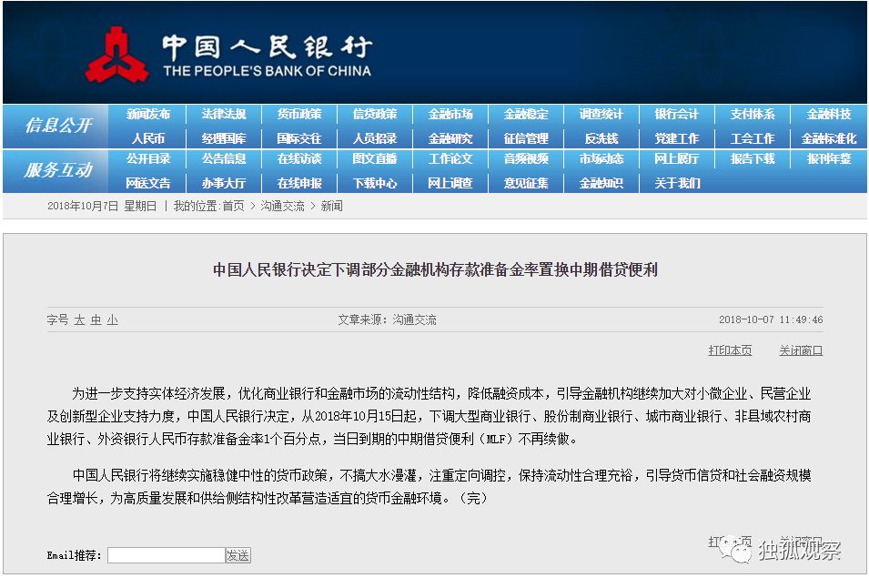Set font size to 大
869x588 pixels.
tap(80, 319)
